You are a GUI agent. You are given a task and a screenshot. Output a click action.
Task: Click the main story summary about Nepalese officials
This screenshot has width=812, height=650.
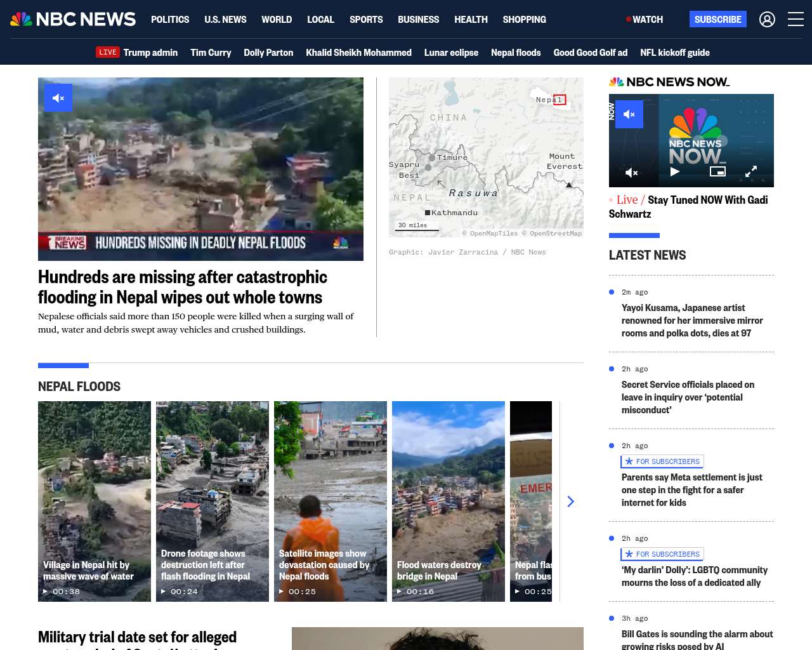click(196, 323)
